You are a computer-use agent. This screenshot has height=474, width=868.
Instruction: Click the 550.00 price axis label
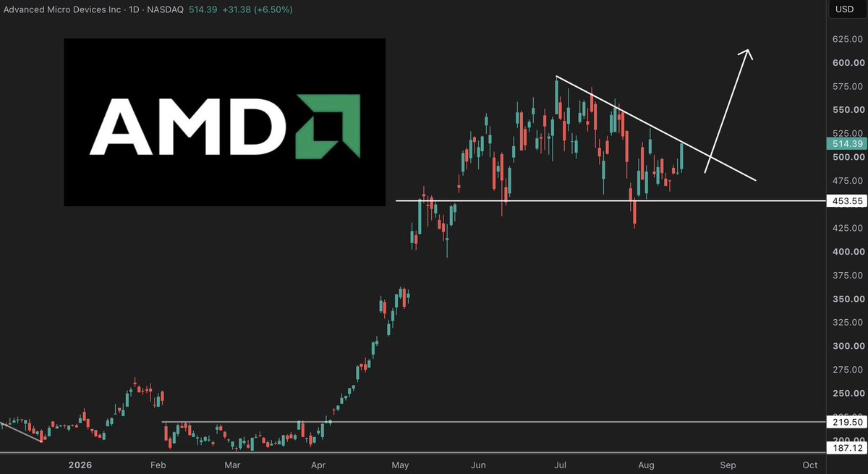pos(848,110)
